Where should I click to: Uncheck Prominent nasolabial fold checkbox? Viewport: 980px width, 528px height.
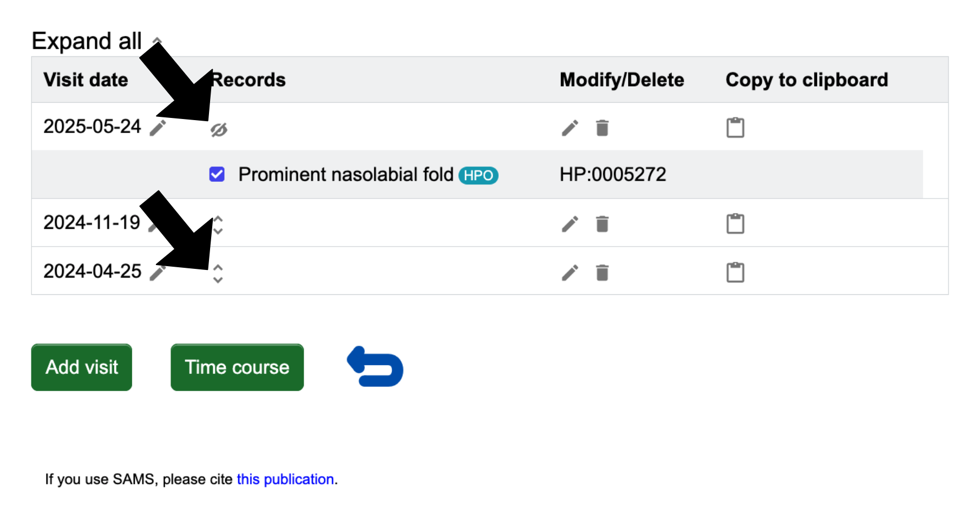coord(217,174)
